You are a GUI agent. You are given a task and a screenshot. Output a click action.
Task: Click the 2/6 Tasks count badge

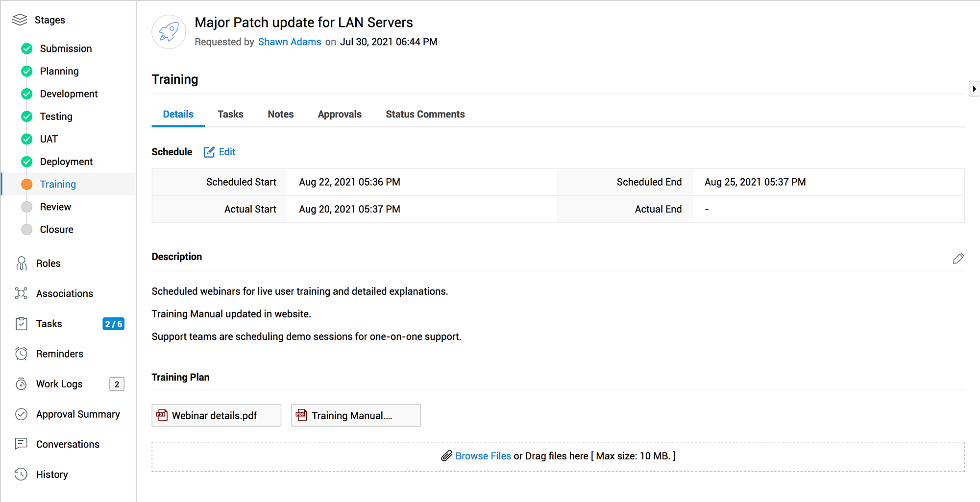113,324
